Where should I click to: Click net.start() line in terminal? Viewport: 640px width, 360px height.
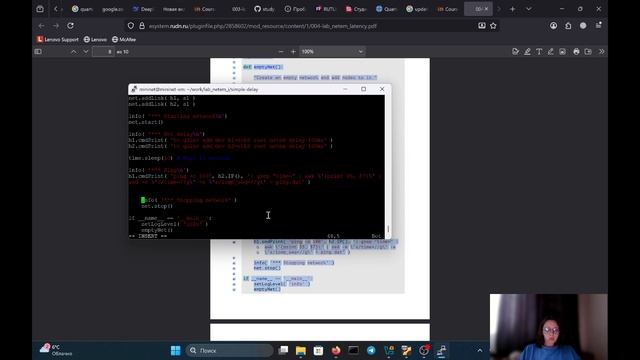[146, 122]
